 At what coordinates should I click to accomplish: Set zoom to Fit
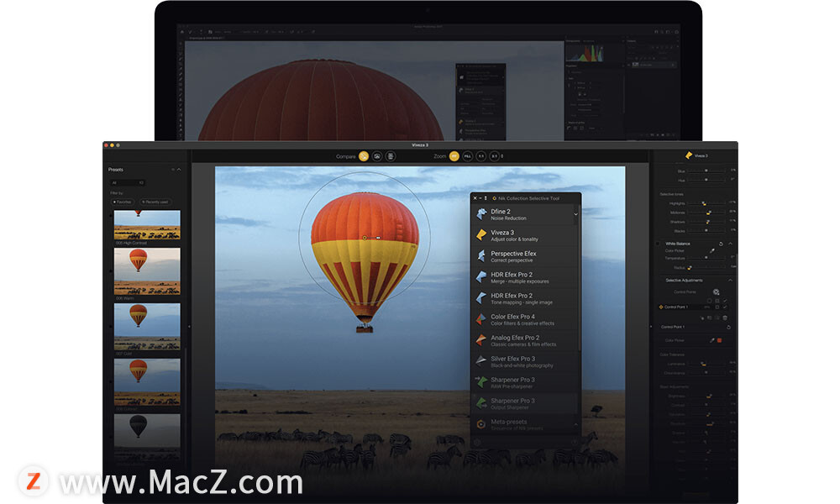tap(454, 156)
